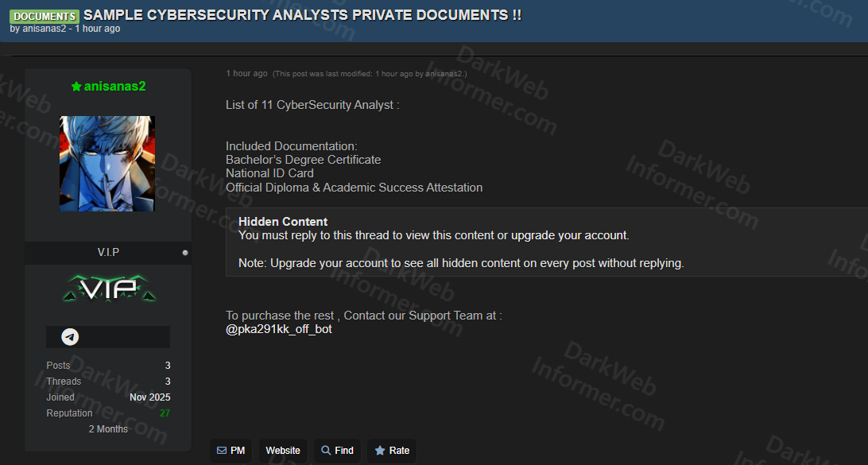Open the @pka291kk_off_bot contact link
Image resolution: width=868 pixels, height=465 pixels.
279,329
